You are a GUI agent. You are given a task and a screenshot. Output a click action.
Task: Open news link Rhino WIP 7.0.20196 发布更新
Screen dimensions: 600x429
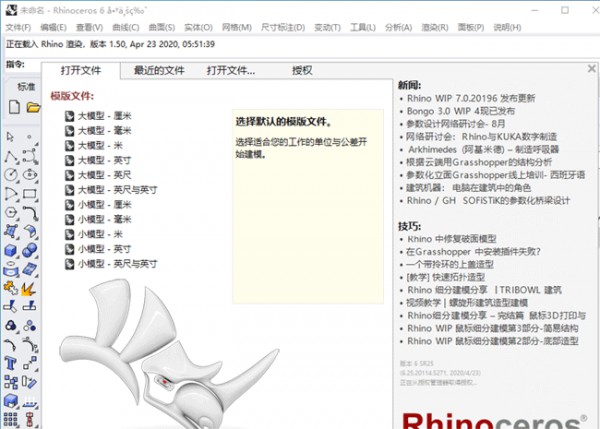coord(471,98)
